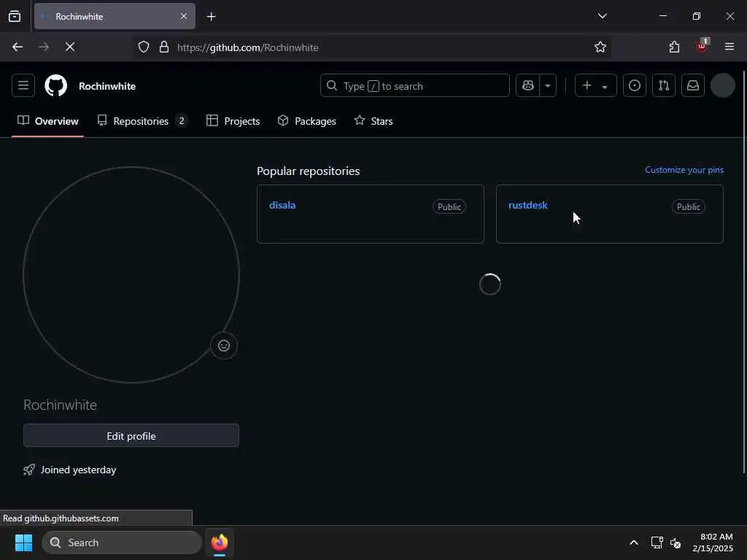The height and width of the screenshot is (560, 747).
Task: Open the Windows Start menu
Action: click(23, 542)
